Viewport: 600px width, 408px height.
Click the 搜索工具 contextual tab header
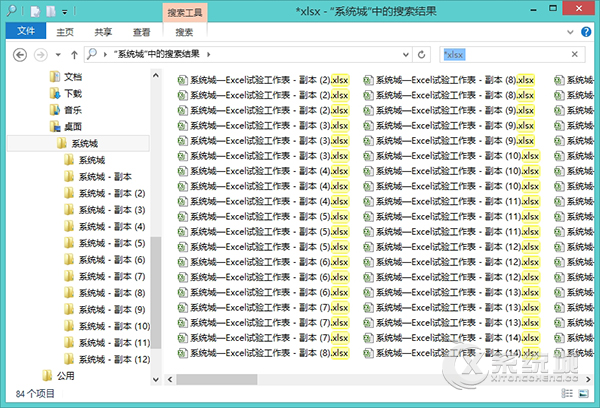pos(185,12)
